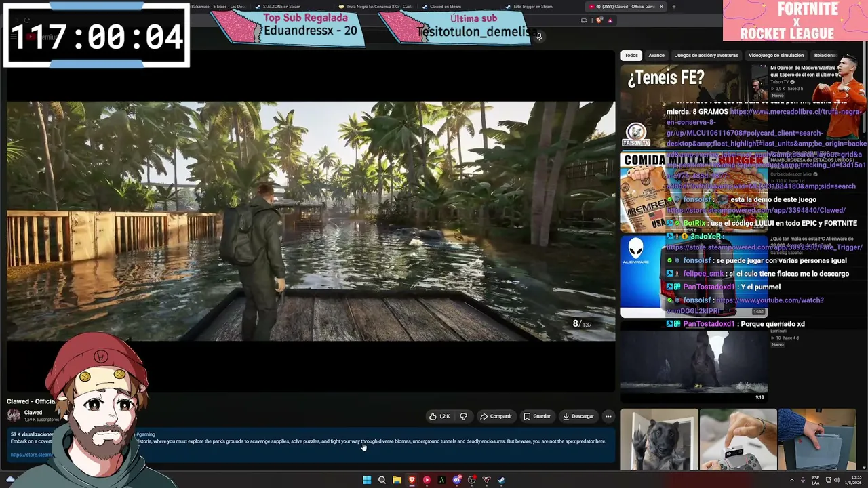Share the video with Compartir
The image size is (868, 488).
pyautogui.click(x=496, y=416)
